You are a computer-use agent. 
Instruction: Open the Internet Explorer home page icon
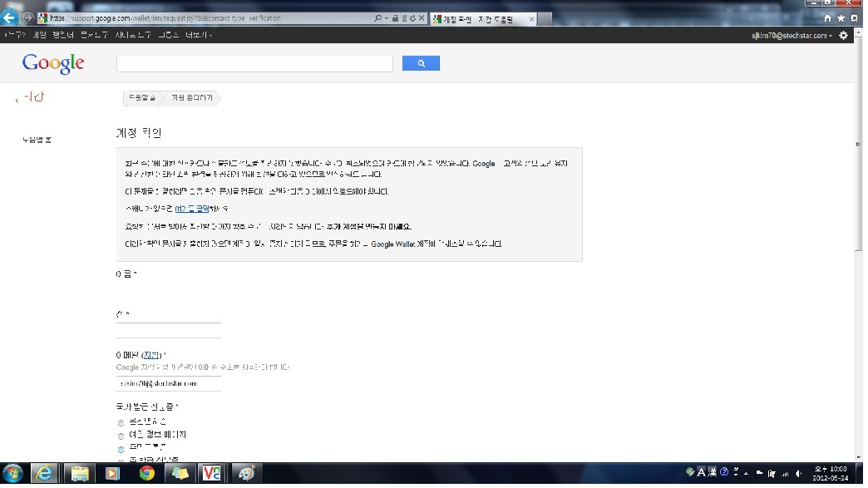click(827, 18)
